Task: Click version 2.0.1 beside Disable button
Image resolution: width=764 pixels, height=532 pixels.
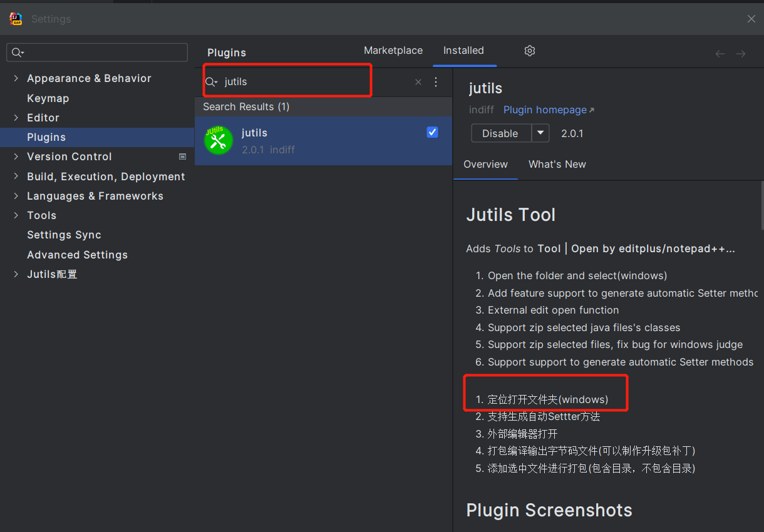Action: (x=572, y=133)
